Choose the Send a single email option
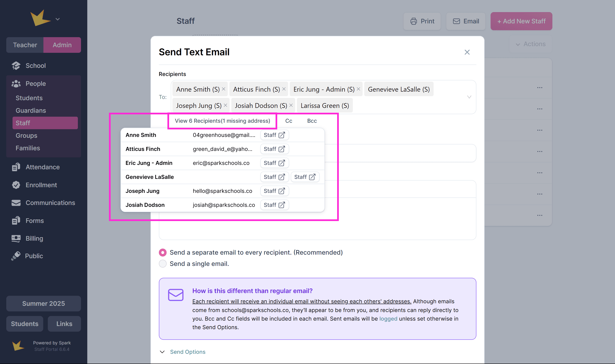The height and width of the screenshot is (364, 615). [163, 264]
